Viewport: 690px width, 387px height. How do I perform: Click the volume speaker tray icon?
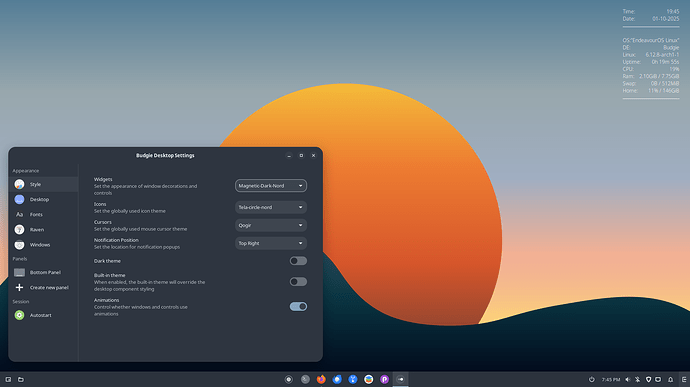pyautogui.click(x=628, y=380)
